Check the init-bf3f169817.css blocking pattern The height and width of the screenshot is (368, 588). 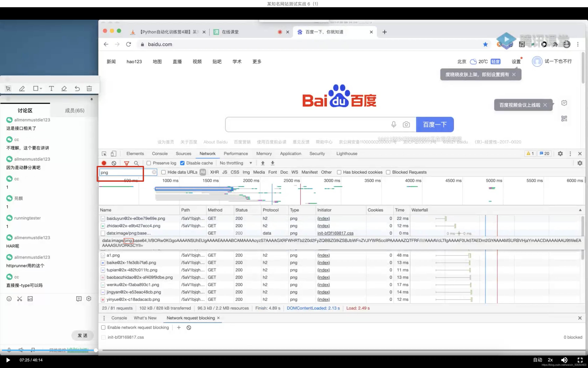point(103,337)
